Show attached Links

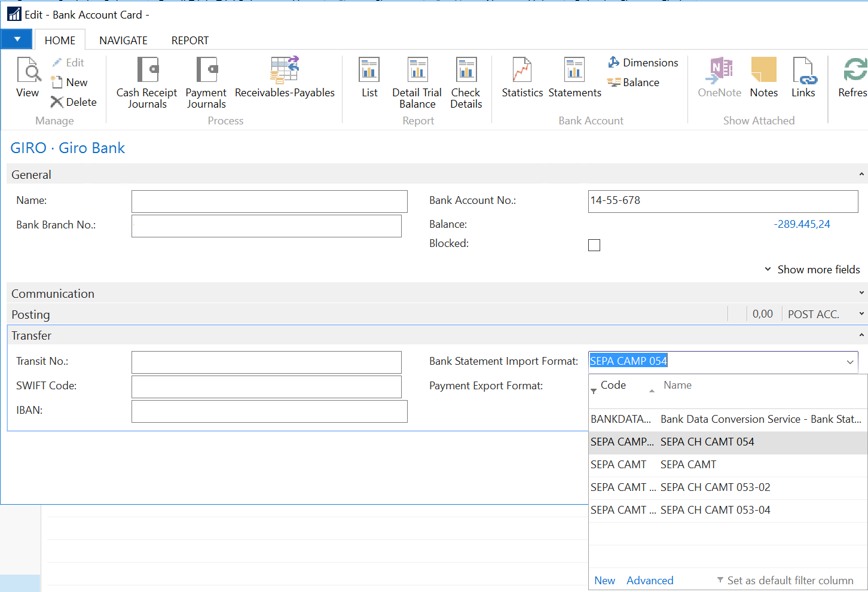tap(803, 77)
